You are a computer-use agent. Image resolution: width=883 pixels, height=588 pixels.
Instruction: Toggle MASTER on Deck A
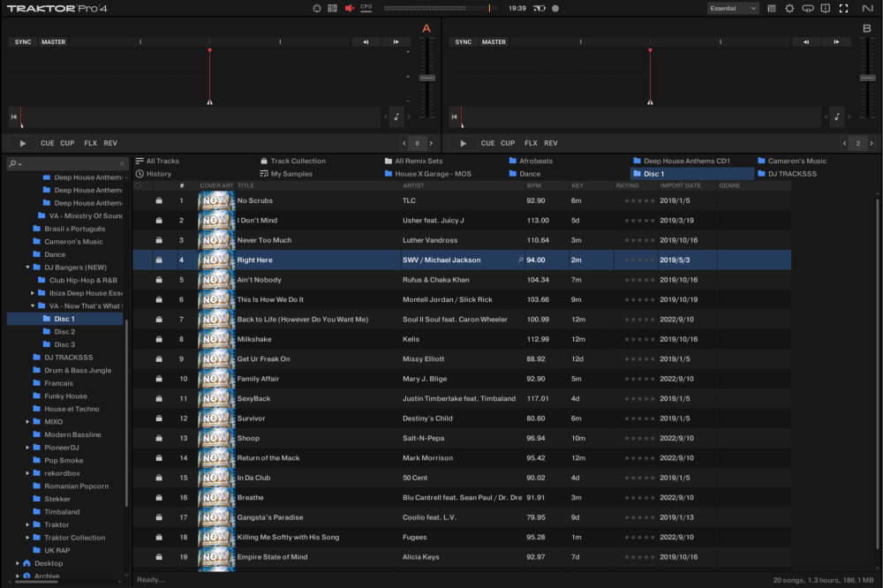(54, 41)
